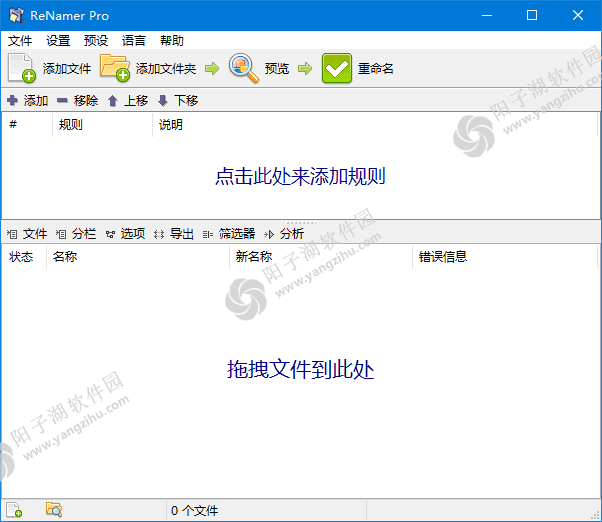
Task: Sort by the 名称 column header
Action: 138,256
